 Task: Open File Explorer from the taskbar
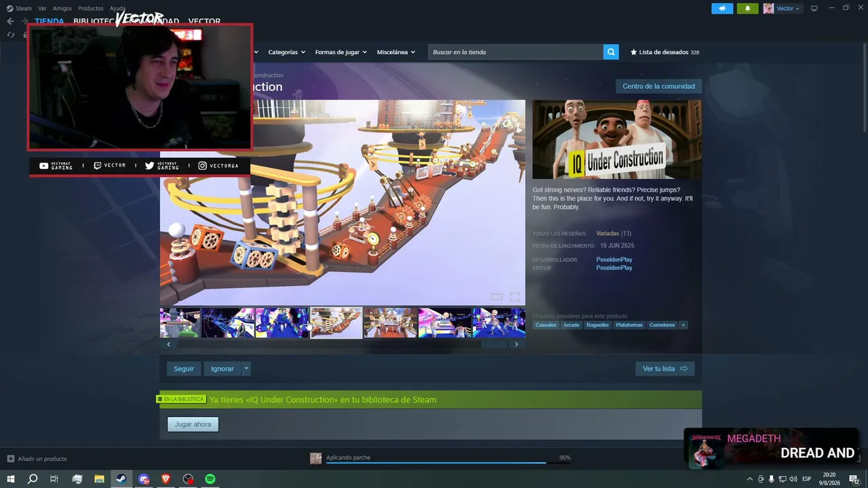(x=99, y=479)
